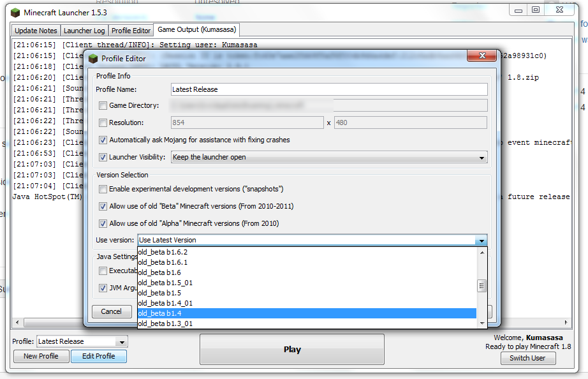
Task: Uncheck automatic Mojang crash assistance
Action: (103, 140)
